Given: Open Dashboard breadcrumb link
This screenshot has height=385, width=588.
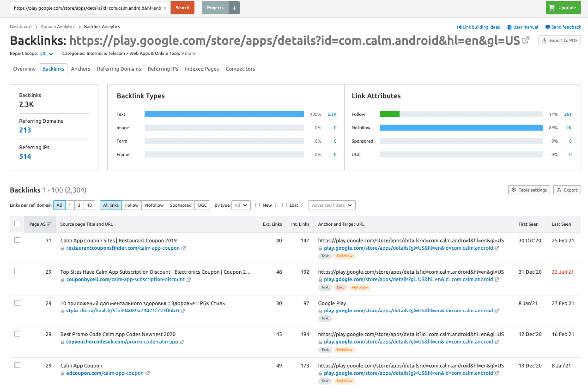Looking at the screenshot, I should [21, 27].
